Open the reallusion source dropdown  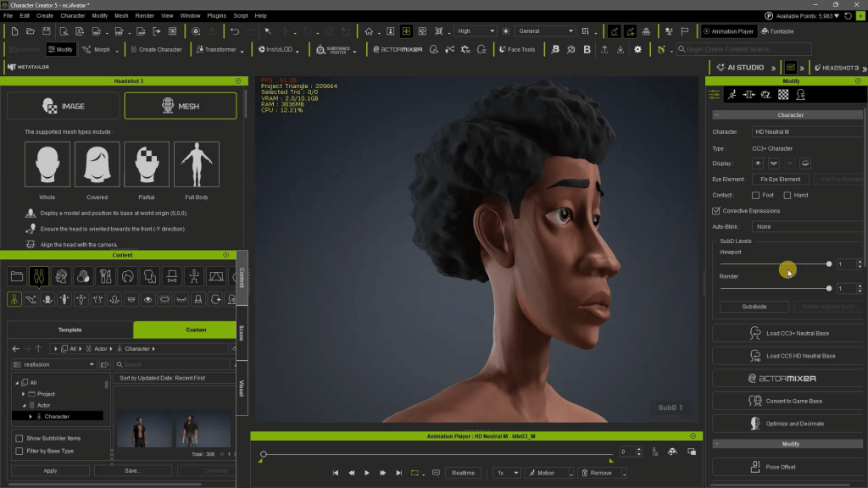click(x=53, y=364)
